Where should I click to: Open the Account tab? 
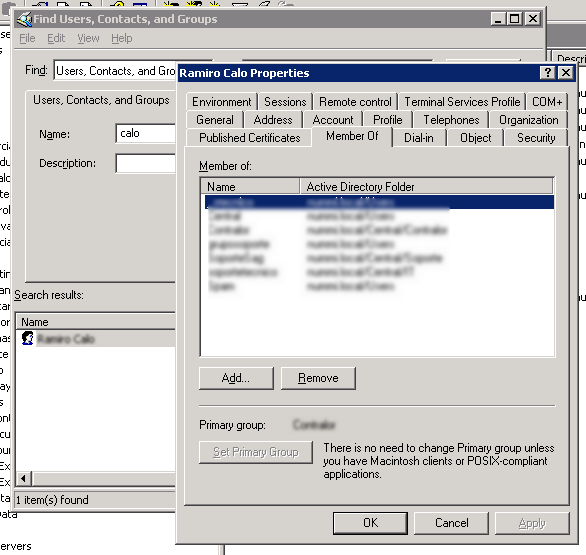point(333,120)
